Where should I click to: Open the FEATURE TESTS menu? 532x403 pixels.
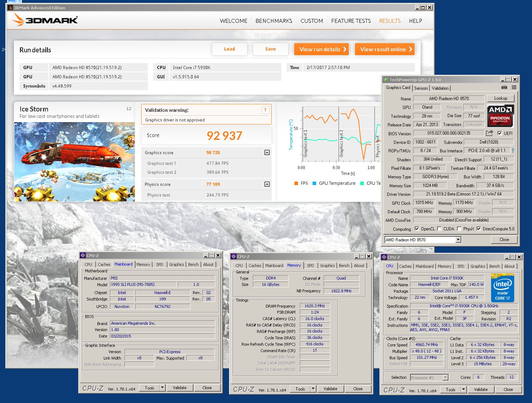(x=351, y=21)
